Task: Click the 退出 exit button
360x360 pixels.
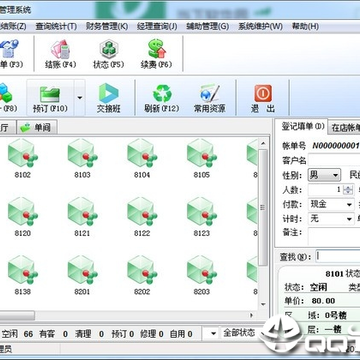Action: (x=263, y=98)
